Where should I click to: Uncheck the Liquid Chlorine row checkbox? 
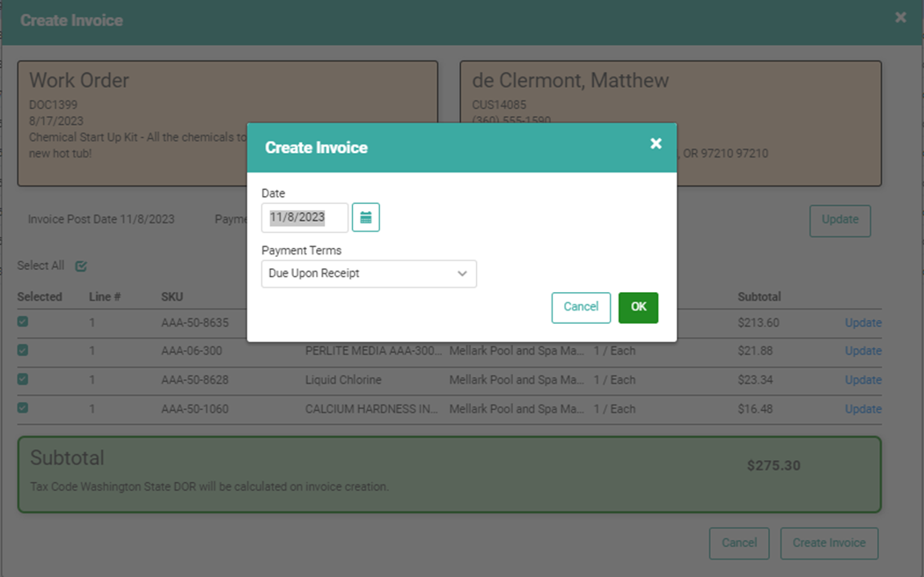(23, 379)
